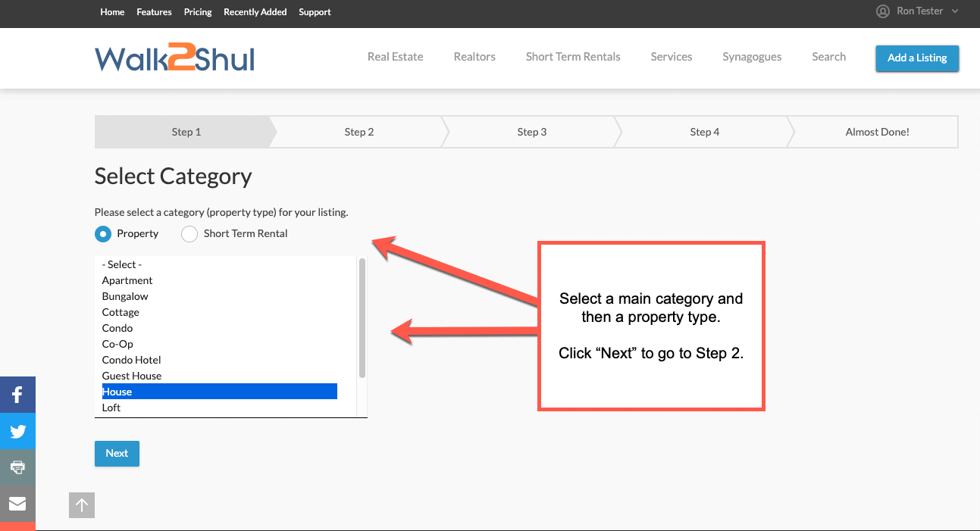Viewport: 980px width, 531px height.
Task: Click the Ron Tester username
Action: click(x=919, y=11)
